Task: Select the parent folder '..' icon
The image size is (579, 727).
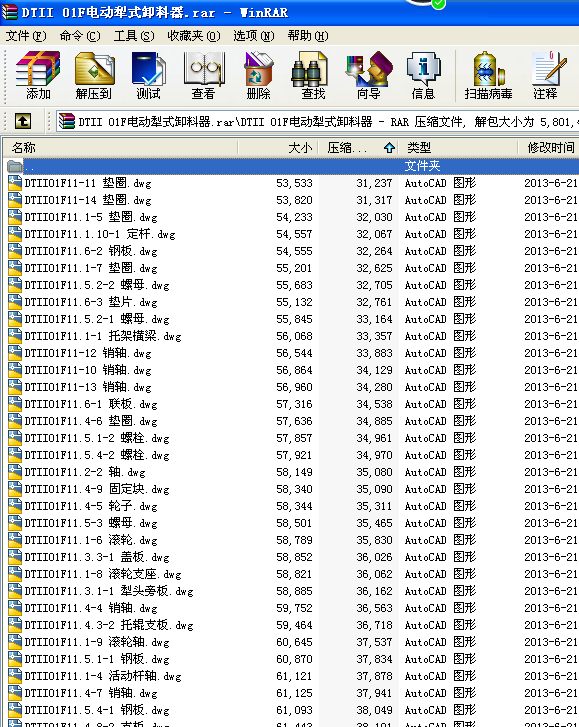Action: 14,166
